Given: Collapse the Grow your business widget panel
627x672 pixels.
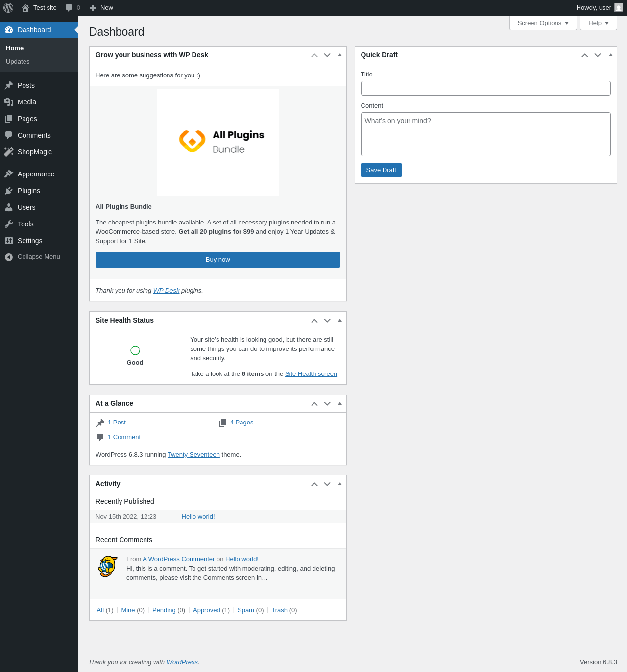Looking at the screenshot, I should tap(340, 55).
